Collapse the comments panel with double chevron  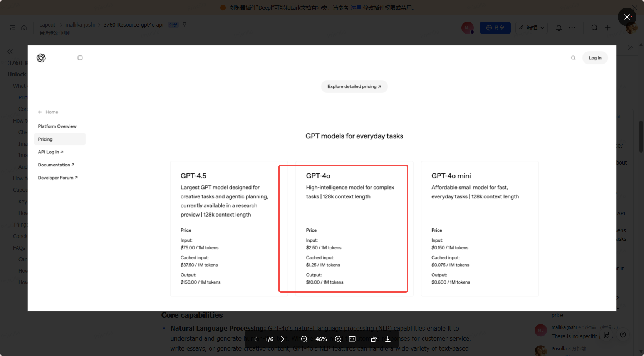pos(630,48)
